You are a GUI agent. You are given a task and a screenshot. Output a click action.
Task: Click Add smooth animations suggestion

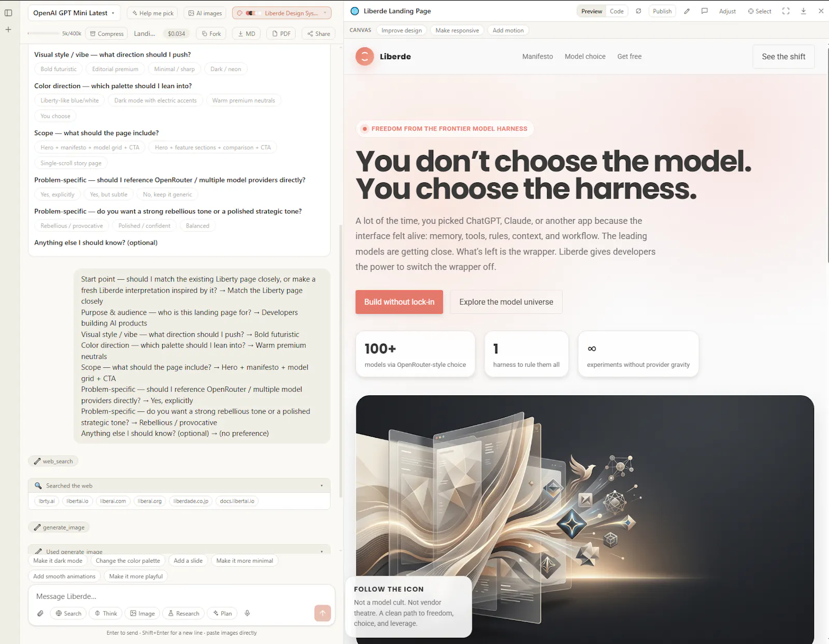[x=64, y=576]
